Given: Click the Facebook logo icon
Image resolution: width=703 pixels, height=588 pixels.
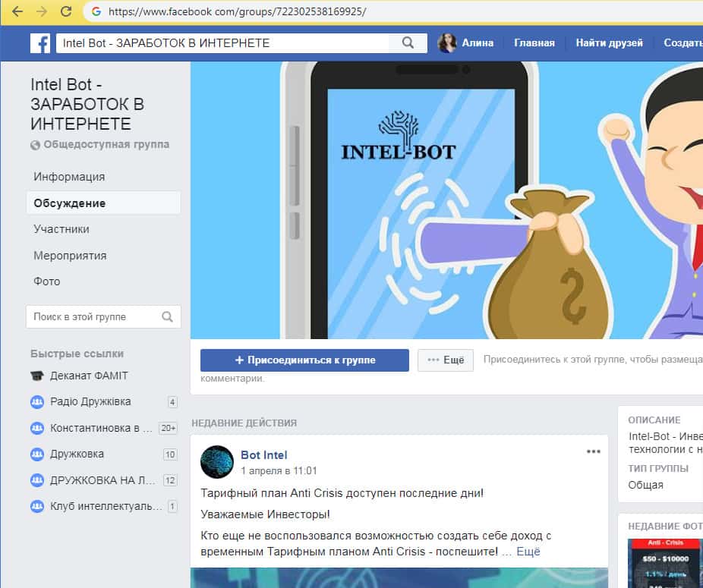Looking at the screenshot, I should click(40, 43).
